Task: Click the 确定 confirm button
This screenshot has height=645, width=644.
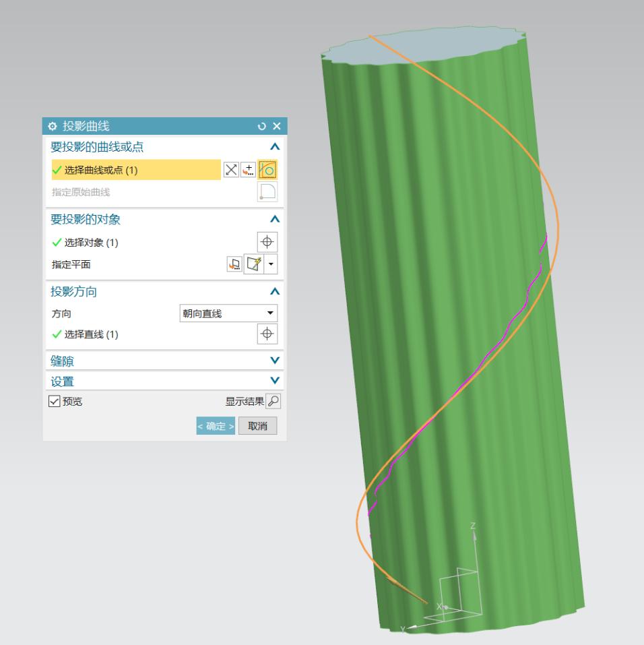Action: [215, 425]
